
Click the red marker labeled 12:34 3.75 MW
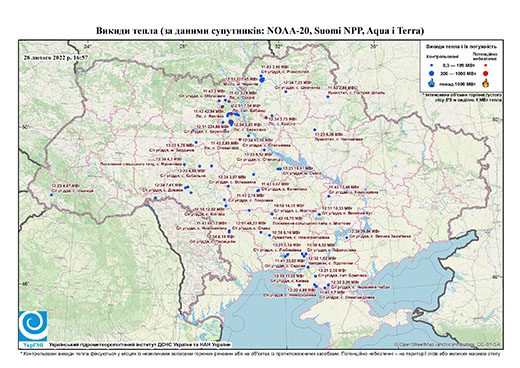pos(266,117)
